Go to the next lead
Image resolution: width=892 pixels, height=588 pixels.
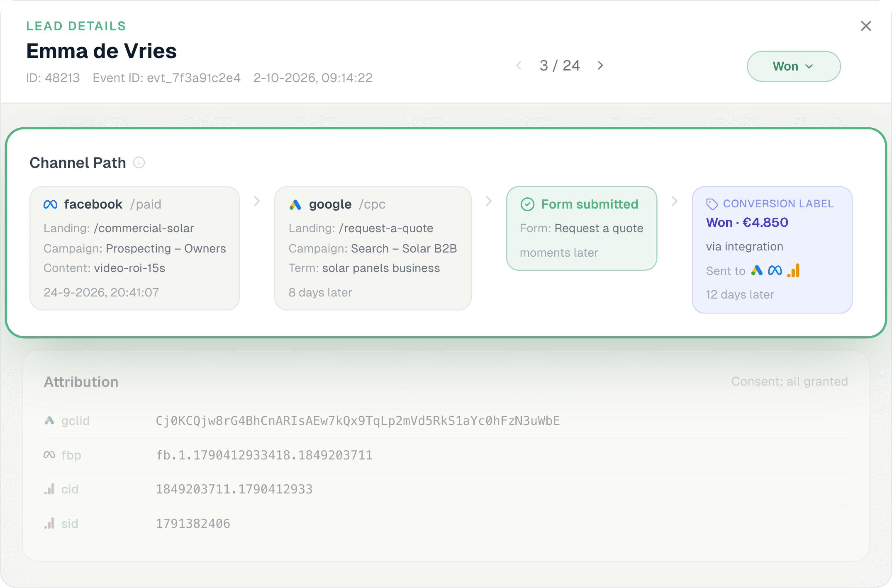[x=600, y=66]
